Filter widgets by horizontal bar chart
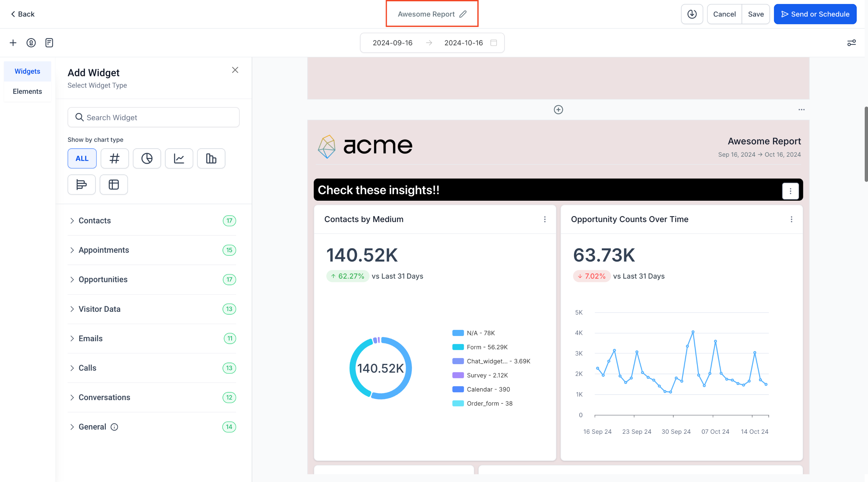The width and height of the screenshot is (868, 482). (x=81, y=185)
